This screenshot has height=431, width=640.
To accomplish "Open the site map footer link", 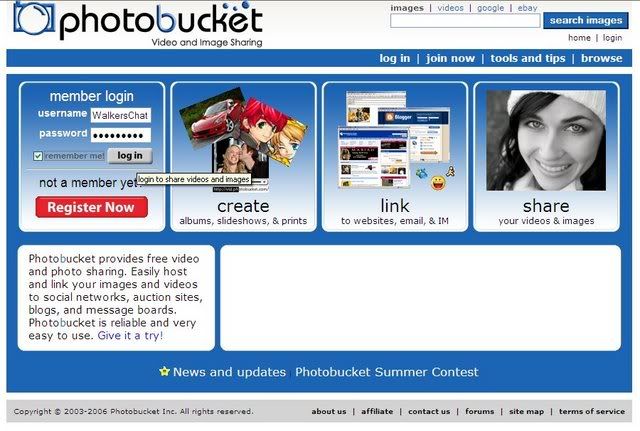I will point(526,411).
